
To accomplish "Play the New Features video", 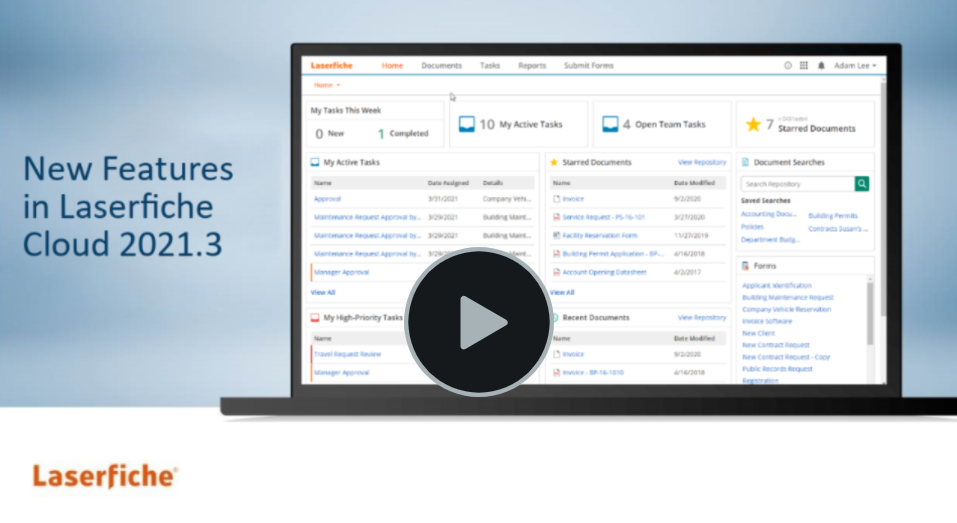I will [x=479, y=322].
